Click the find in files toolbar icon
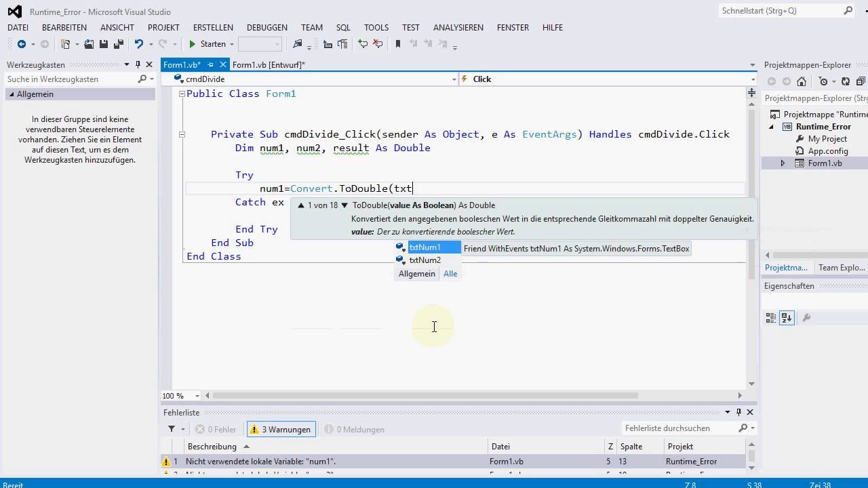The height and width of the screenshot is (488, 868). (297, 44)
